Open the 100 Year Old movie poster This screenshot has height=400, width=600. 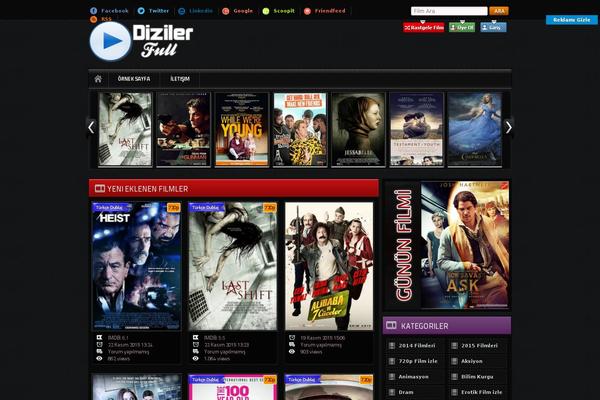coord(232,387)
